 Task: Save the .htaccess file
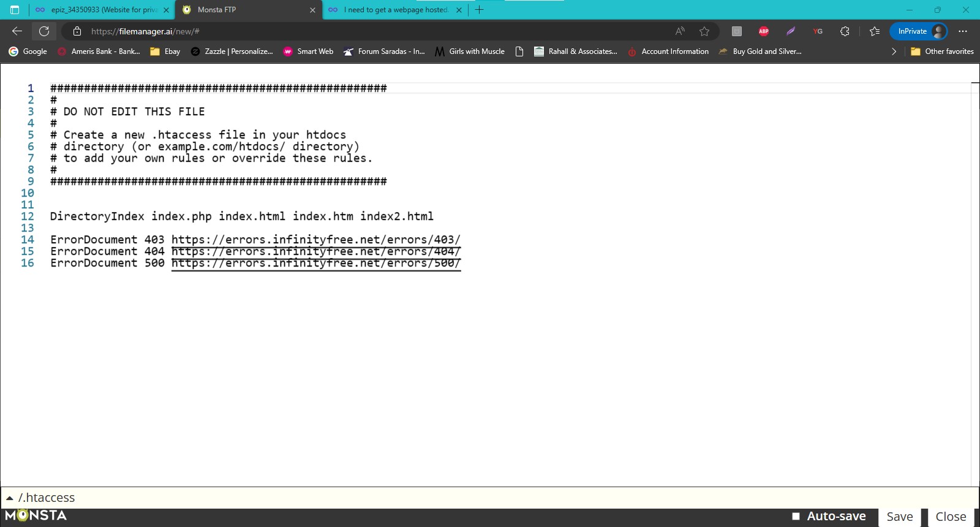click(899, 517)
